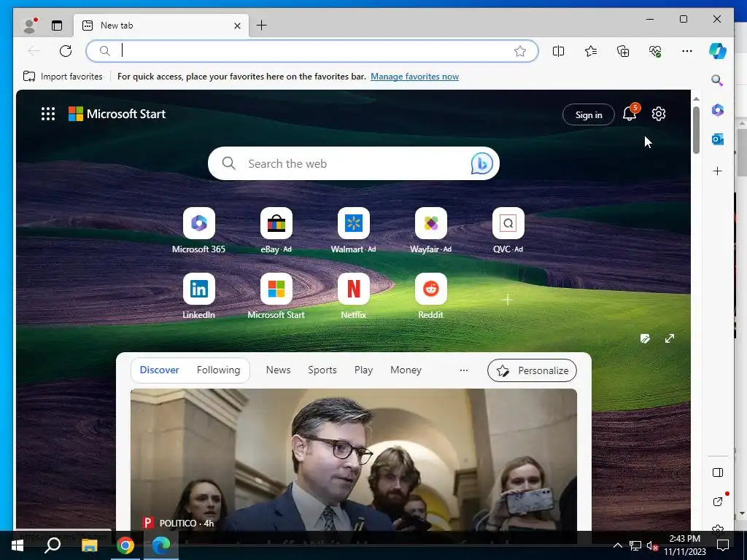Viewport: 747px width, 560px height.
Task: Add a new quick link site
Action: pyautogui.click(x=508, y=300)
